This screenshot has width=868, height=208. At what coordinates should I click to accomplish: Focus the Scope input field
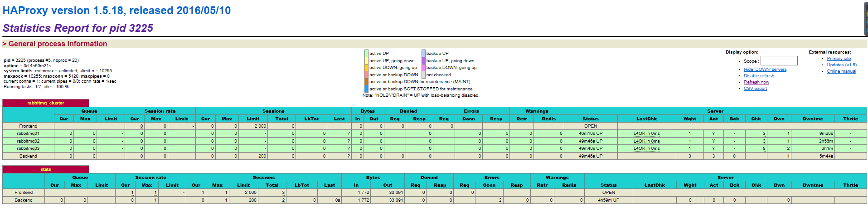(x=779, y=61)
